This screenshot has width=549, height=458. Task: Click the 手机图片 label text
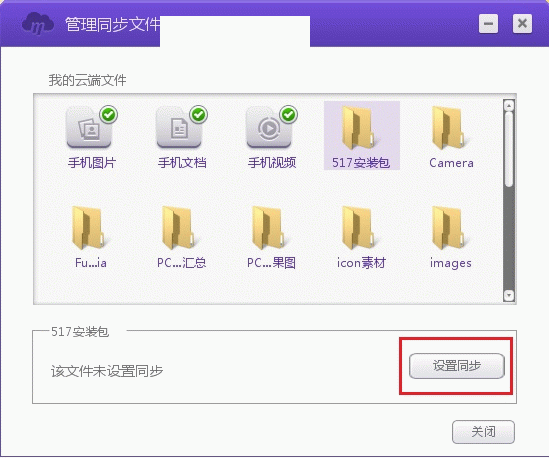pos(92,163)
